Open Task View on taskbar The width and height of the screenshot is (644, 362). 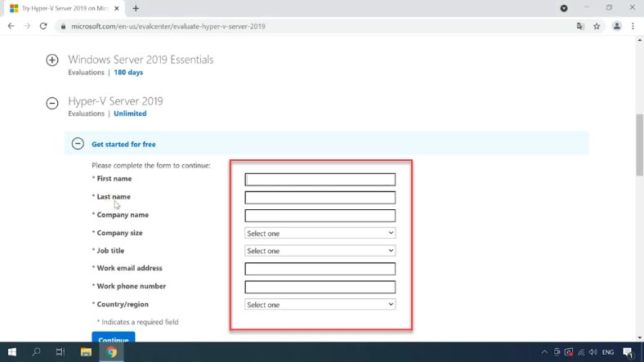pyautogui.click(x=60, y=352)
